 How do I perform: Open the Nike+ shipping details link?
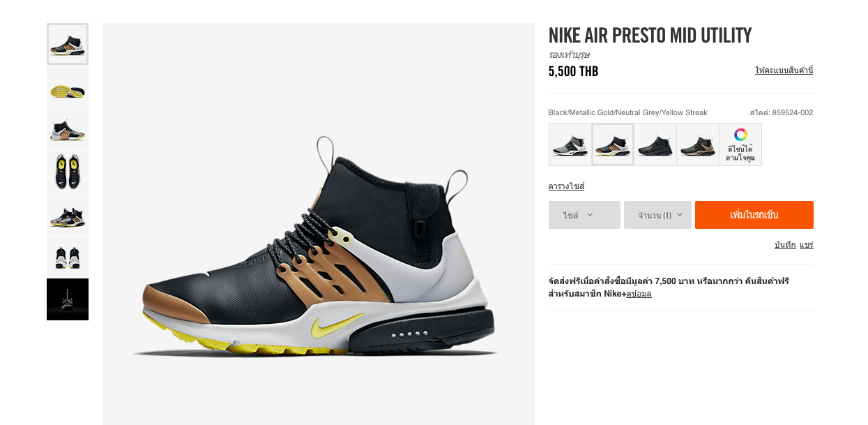coord(639,294)
